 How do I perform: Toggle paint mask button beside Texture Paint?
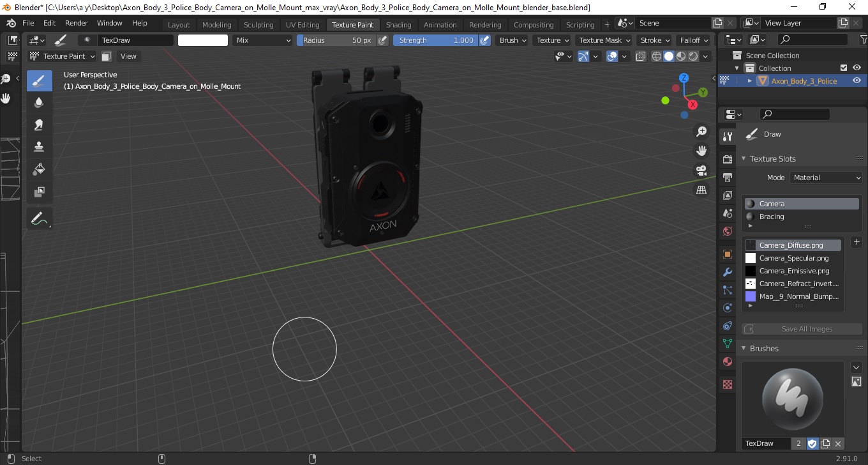[x=107, y=56]
